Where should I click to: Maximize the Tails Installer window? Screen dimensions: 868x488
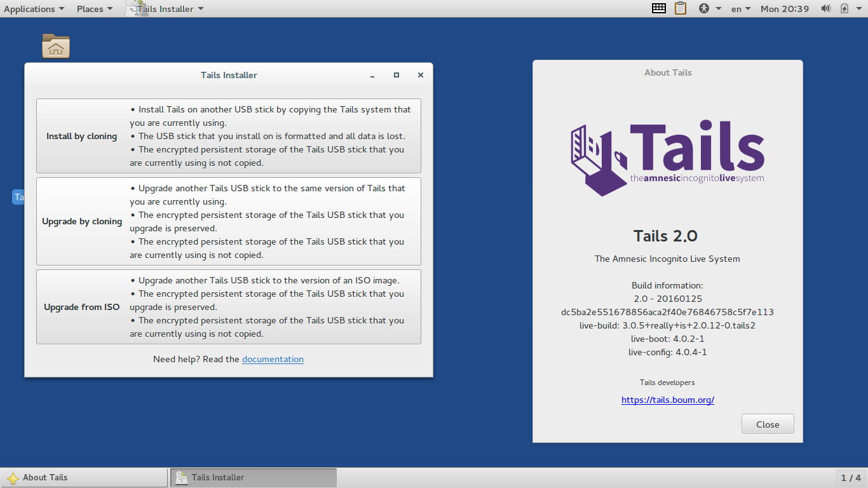[397, 75]
